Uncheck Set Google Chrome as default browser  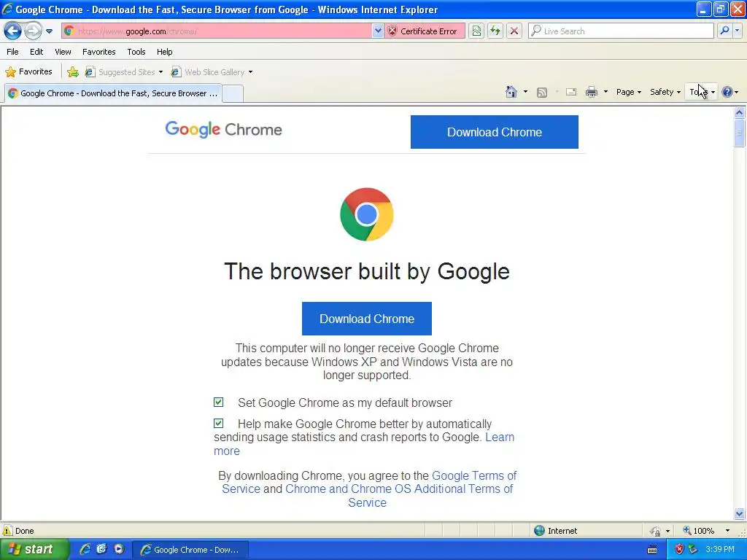[x=219, y=402]
